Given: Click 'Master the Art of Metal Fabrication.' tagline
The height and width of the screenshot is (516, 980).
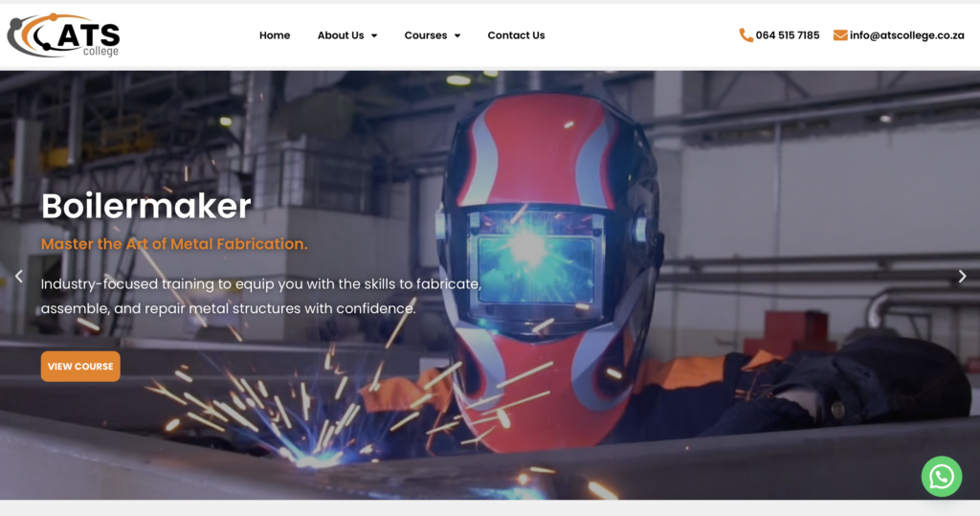Looking at the screenshot, I should [174, 244].
